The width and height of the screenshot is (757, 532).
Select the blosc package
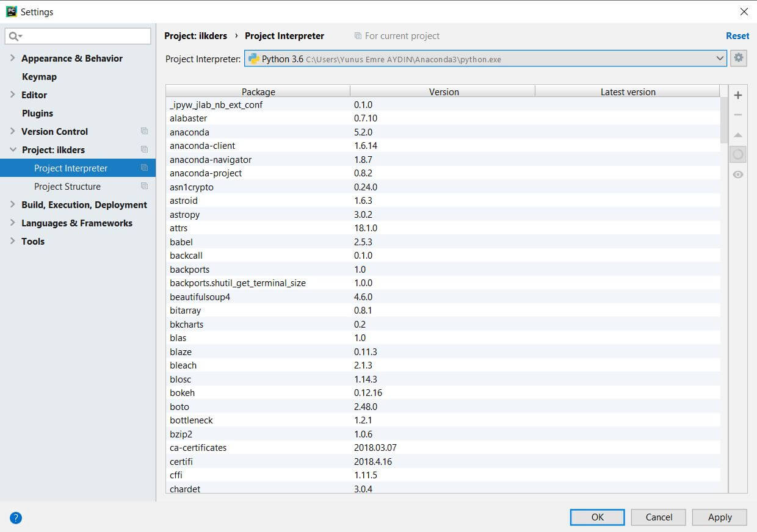(443, 379)
